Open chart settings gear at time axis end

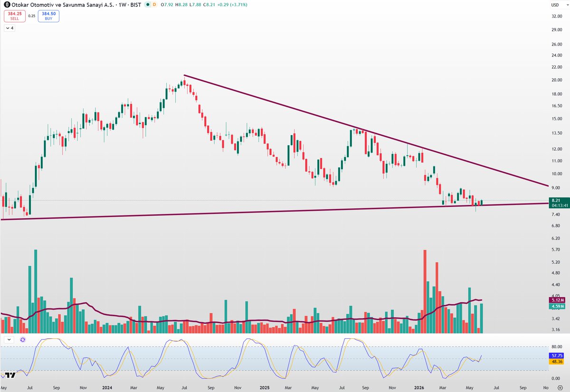[560, 387]
